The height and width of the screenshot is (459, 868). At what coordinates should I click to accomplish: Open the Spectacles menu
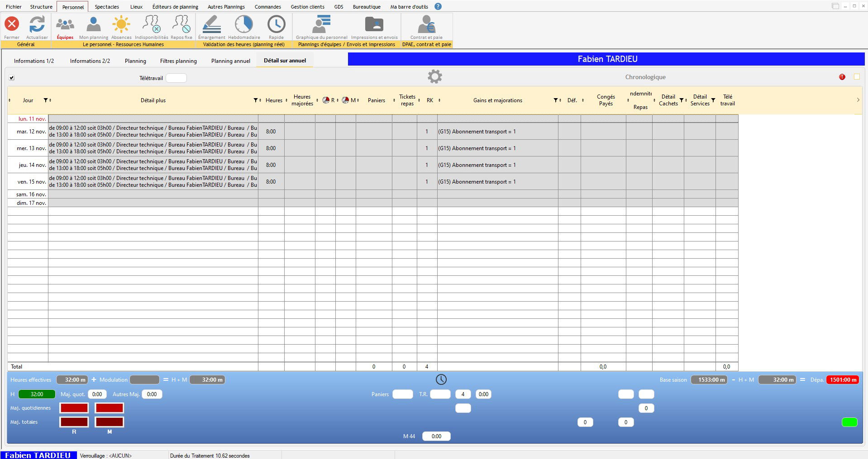[x=107, y=7]
